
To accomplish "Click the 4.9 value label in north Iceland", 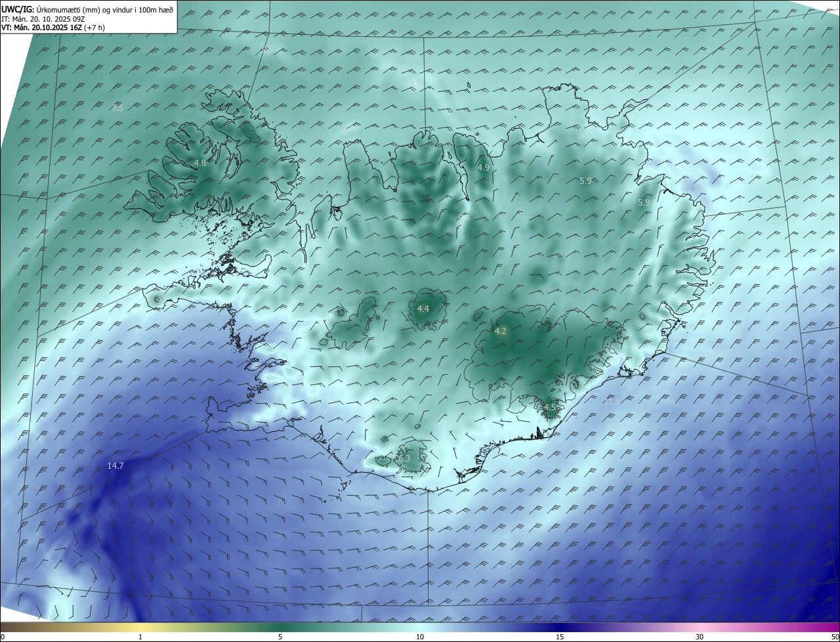I will coord(484,168).
